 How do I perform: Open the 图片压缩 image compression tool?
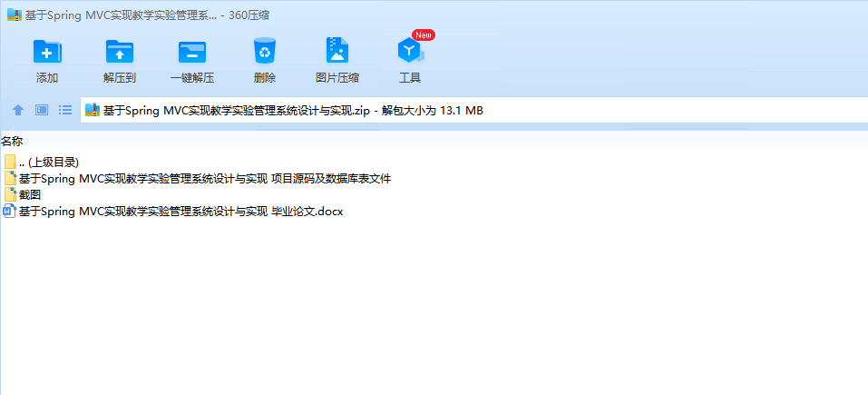pyautogui.click(x=337, y=52)
